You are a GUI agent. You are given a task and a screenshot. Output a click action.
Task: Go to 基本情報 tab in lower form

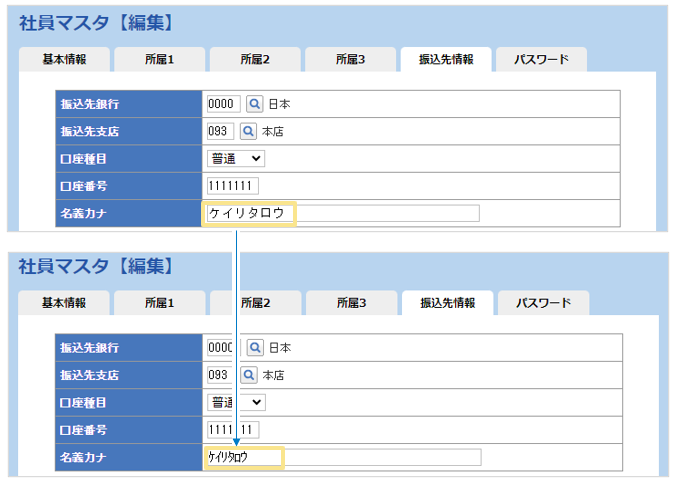point(64,303)
